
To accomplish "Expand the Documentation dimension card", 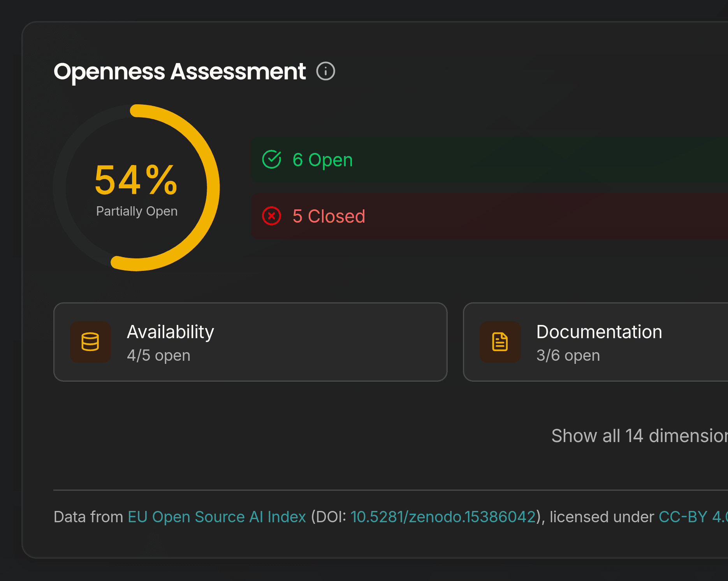I will (596, 342).
